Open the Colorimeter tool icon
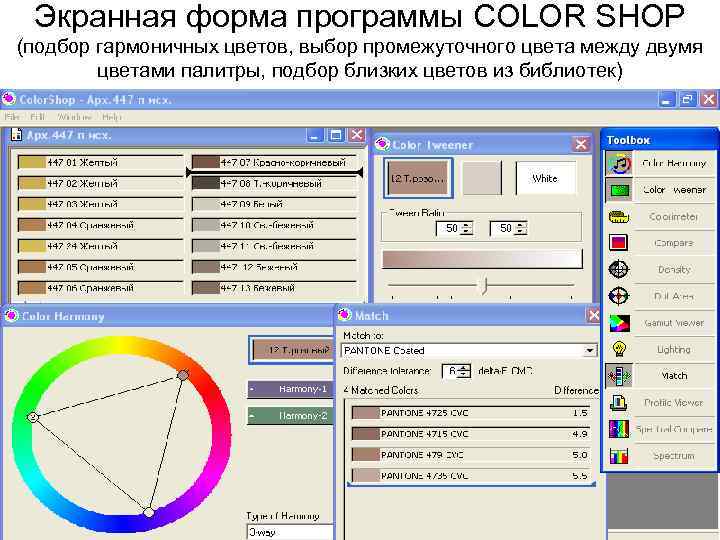Screen dimensions: 720x540 (619, 217)
